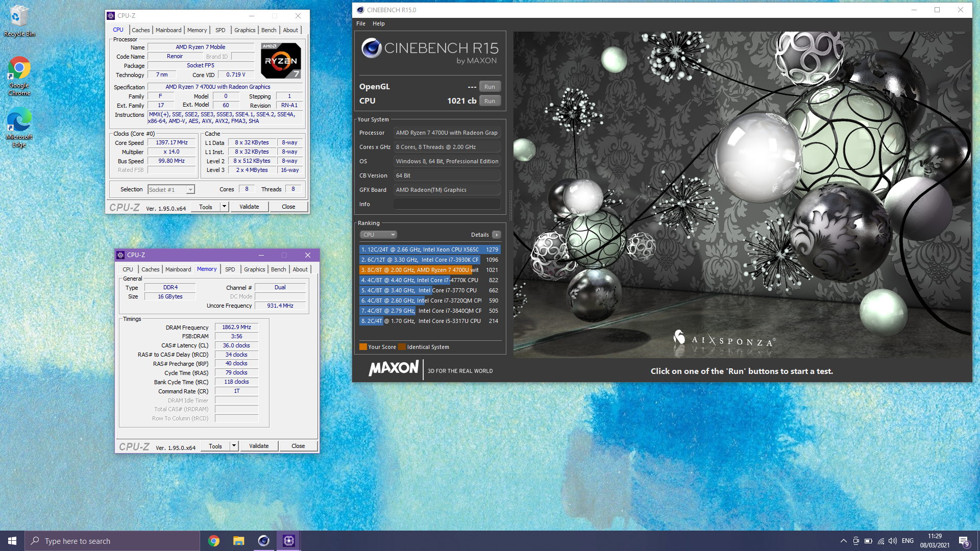Open the volume tray icon
The height and width of the screenshot is (551, 980).
tap(893, 541)
